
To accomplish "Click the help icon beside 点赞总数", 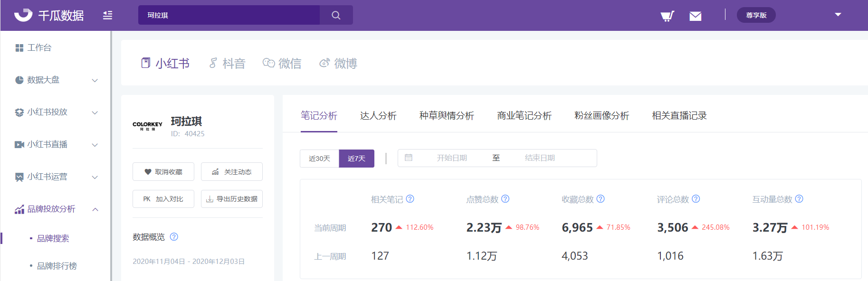I will click(x=506, y=199).
